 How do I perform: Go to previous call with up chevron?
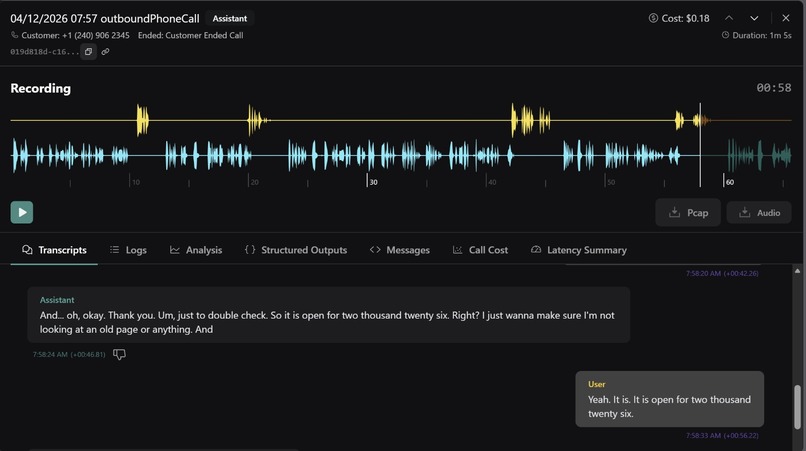point(729,18)
